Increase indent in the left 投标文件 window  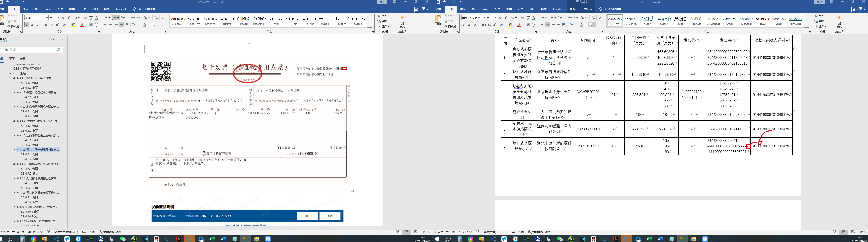point(138,18)
